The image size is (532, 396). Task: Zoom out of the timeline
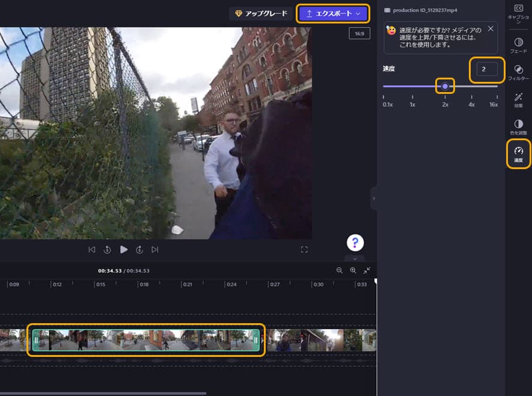click(339, 270)
